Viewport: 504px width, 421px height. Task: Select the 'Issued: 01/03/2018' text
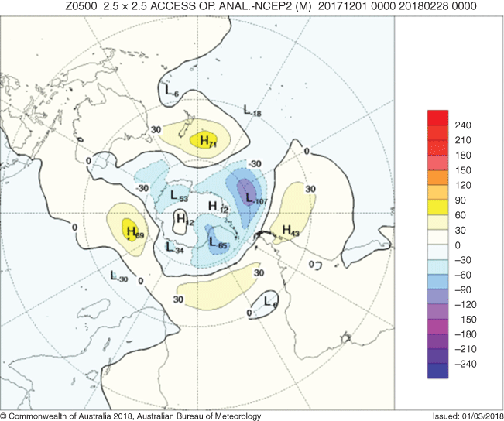(x=468, y=416)
